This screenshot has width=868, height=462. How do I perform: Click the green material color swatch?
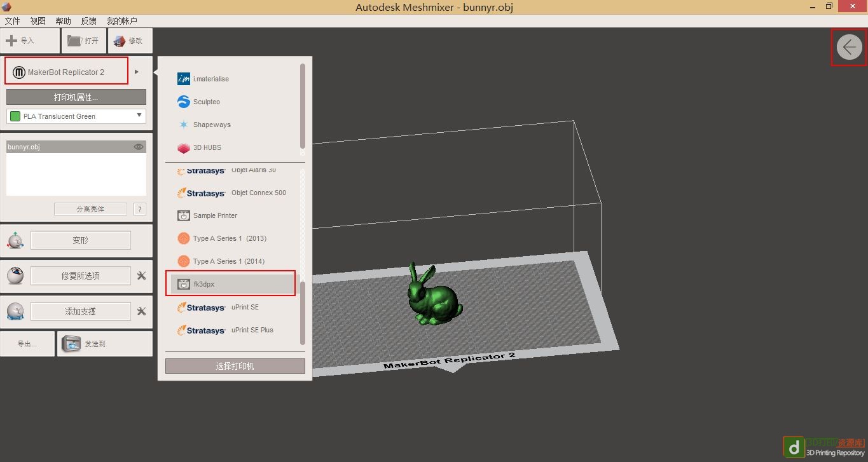click(15, 116)
